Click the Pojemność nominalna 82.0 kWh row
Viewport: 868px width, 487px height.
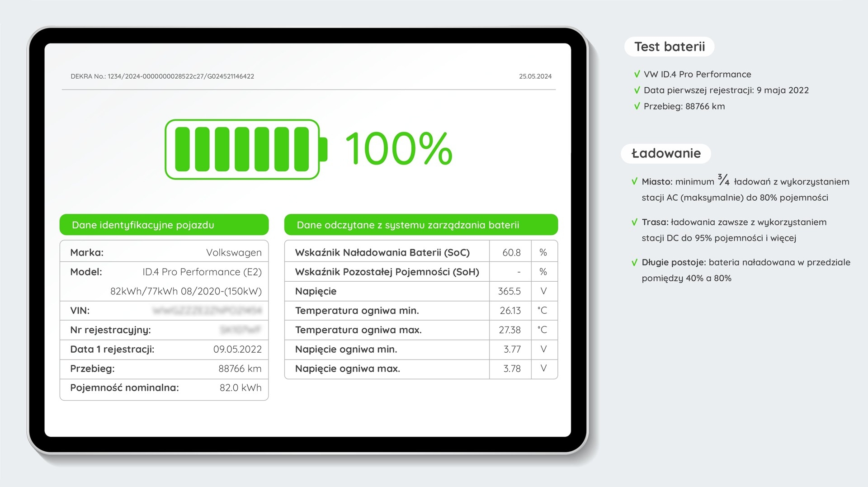[x=164, y=388]
